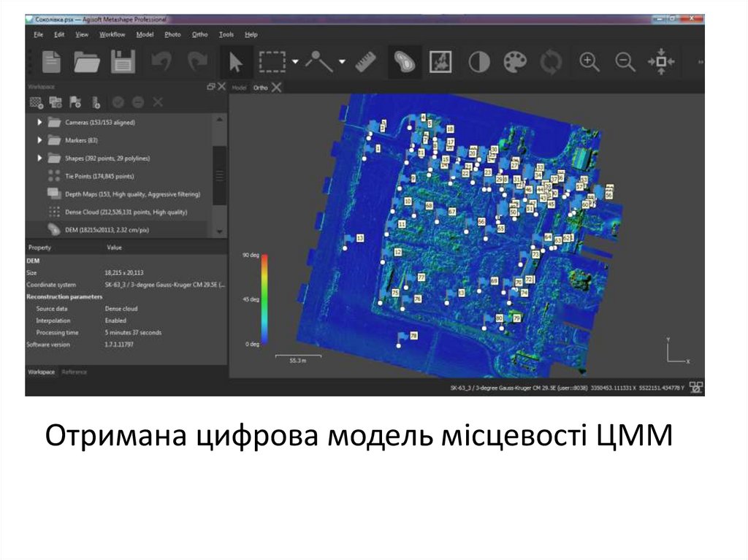Toggle the DEM view mode icon
748x560 pixels.
405,62
